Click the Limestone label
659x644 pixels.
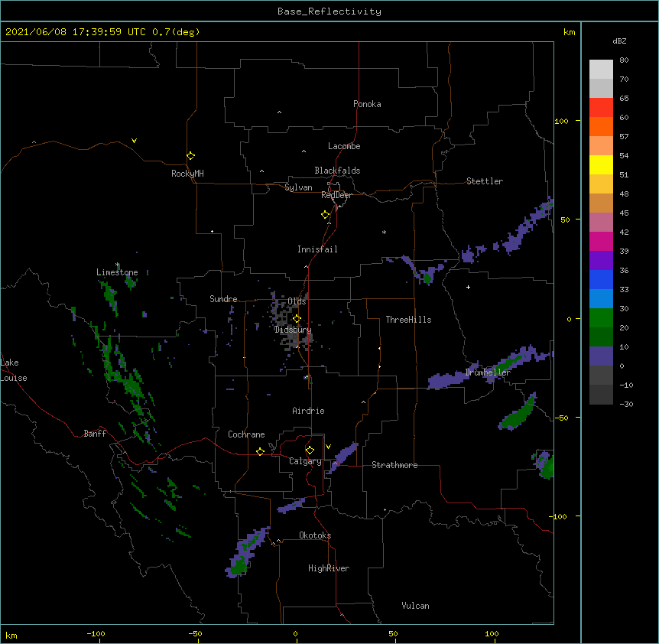tap(117, 272)
